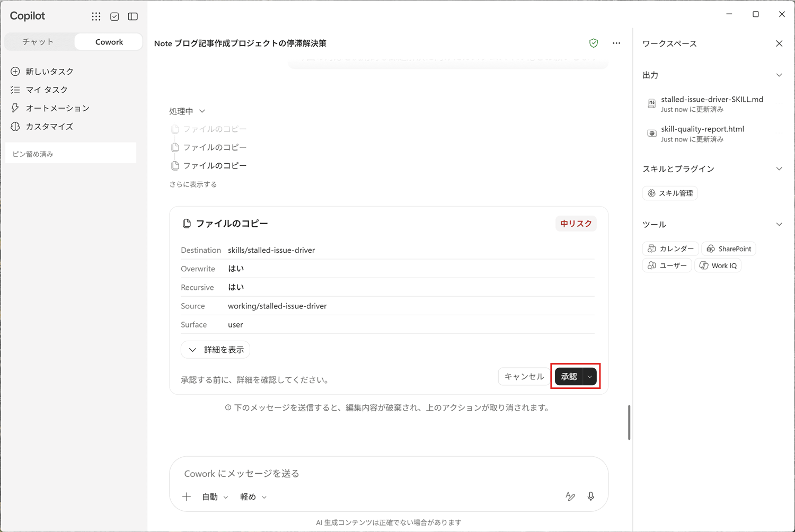Viewport: 795px width, 532px height.
Task: Click the skill-quality-report.html file icon
Action: 651,134
